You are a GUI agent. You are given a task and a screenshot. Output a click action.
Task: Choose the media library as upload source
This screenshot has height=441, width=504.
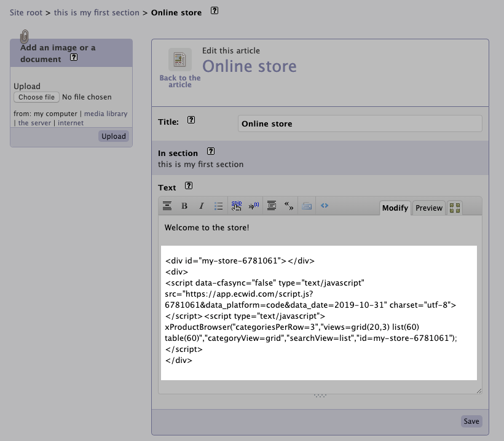[106, 114]
